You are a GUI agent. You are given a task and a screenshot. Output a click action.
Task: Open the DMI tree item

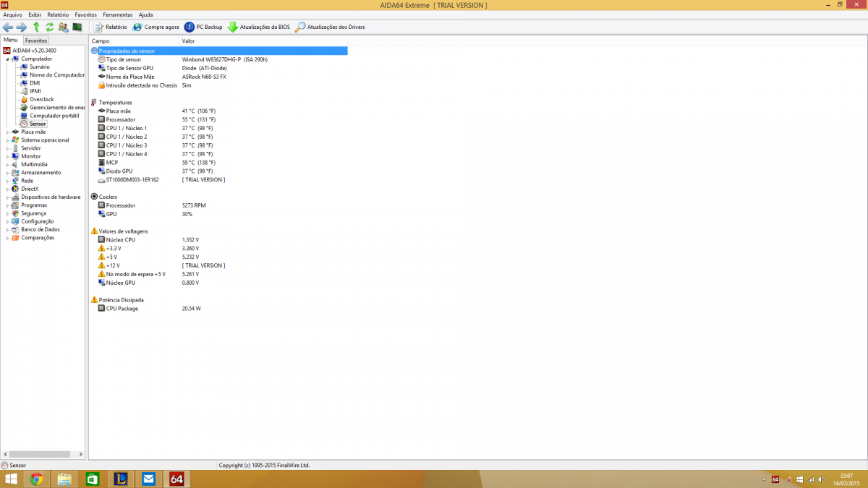pyautogui.click(x=35, y=83)
